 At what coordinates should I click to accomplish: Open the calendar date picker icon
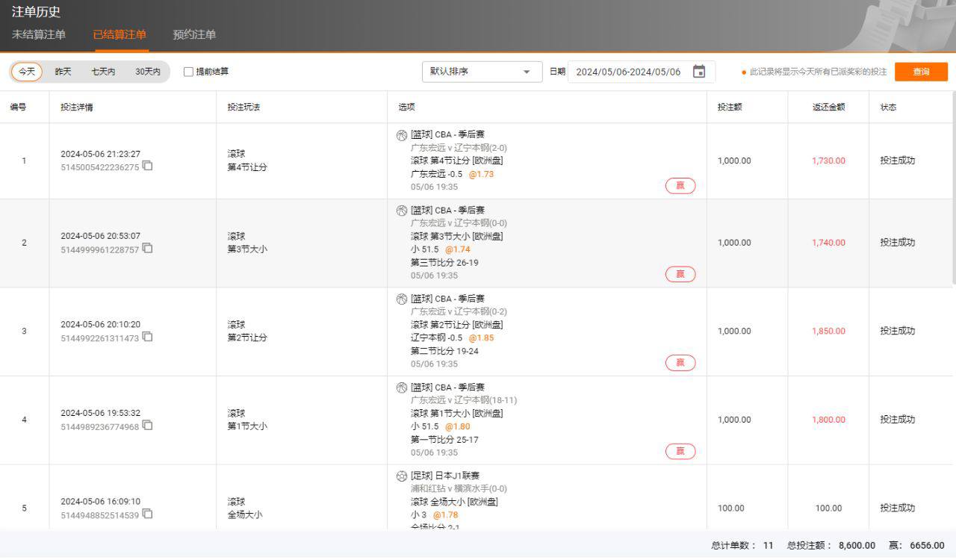coord(699,72)
